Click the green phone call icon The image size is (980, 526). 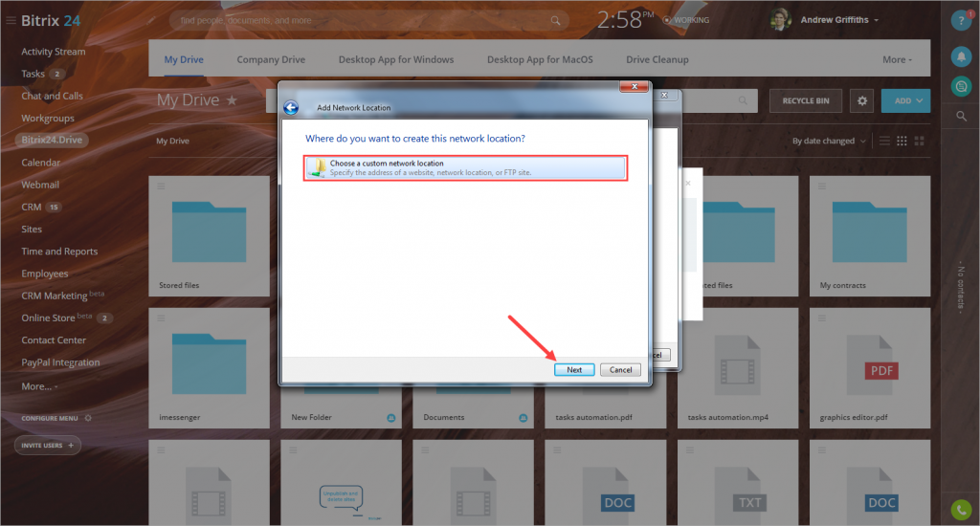(961, 510)
